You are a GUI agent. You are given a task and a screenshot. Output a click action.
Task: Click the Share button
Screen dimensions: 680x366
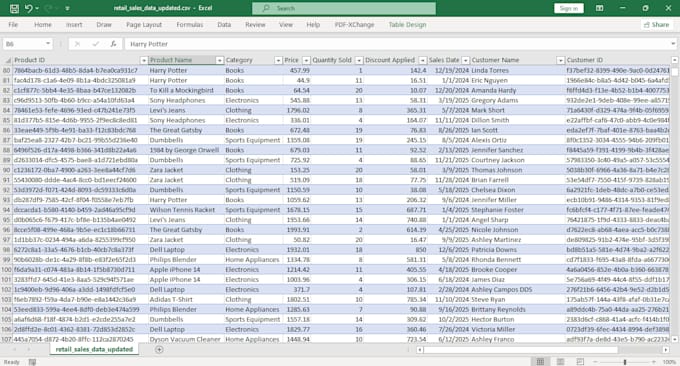click(656, 25)
